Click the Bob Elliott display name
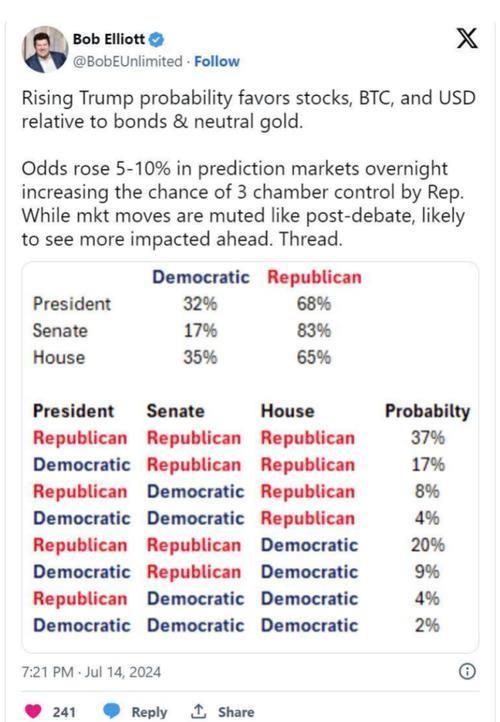 pos(109,39)
